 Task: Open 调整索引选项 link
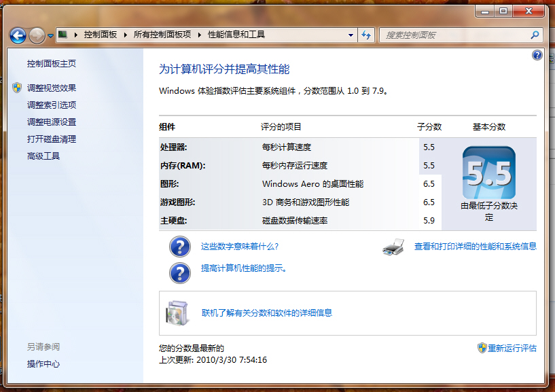point(52,105)
